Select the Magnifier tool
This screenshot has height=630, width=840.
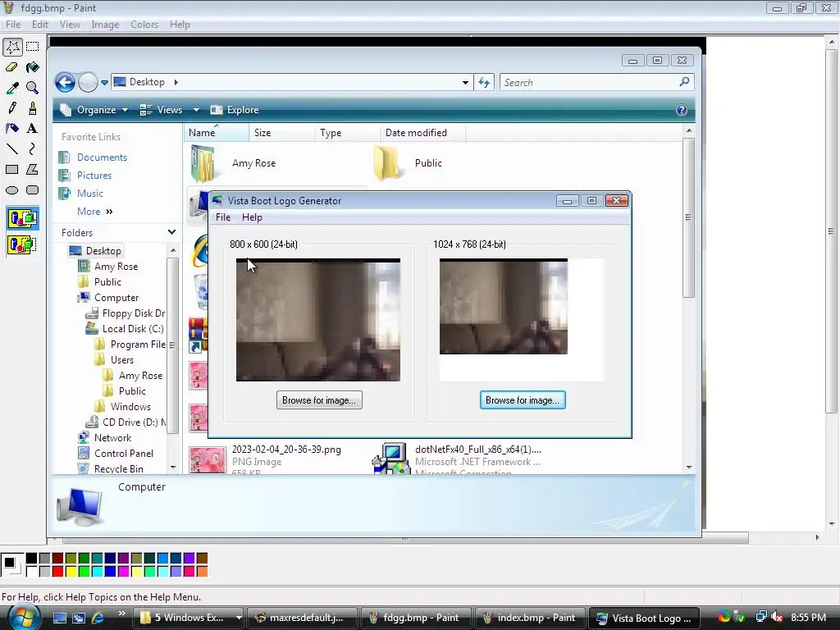tap(33, 87)
